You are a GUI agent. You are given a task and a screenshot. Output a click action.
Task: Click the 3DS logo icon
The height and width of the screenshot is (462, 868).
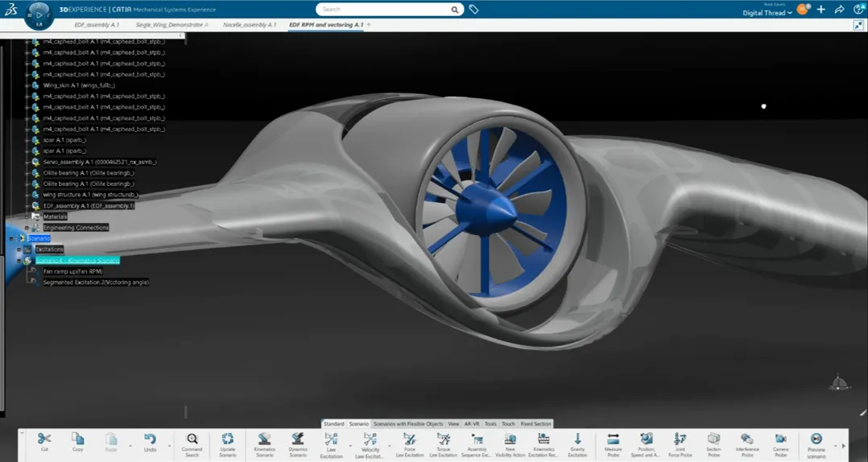point(10,9)
